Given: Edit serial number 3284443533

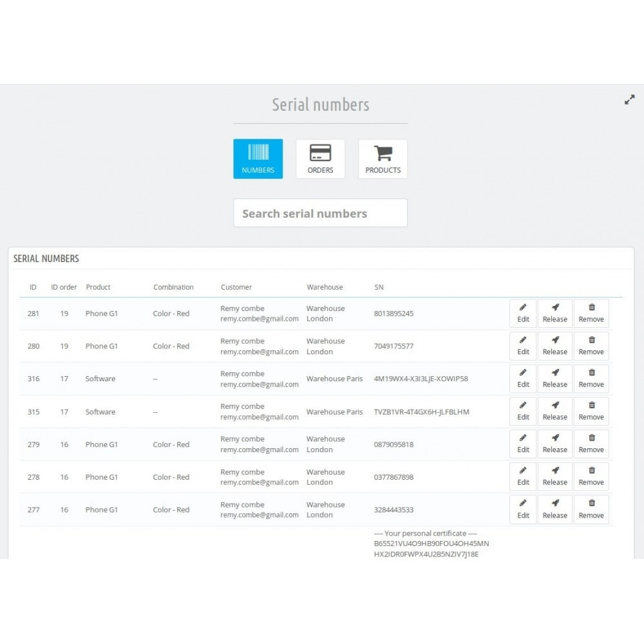Looking at the screenshot, I should coord(523,509).
